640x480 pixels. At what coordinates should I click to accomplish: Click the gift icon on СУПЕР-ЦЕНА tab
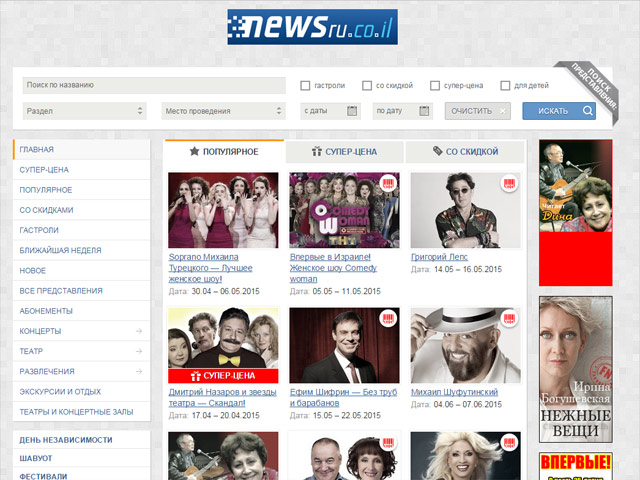click(317, 151)
